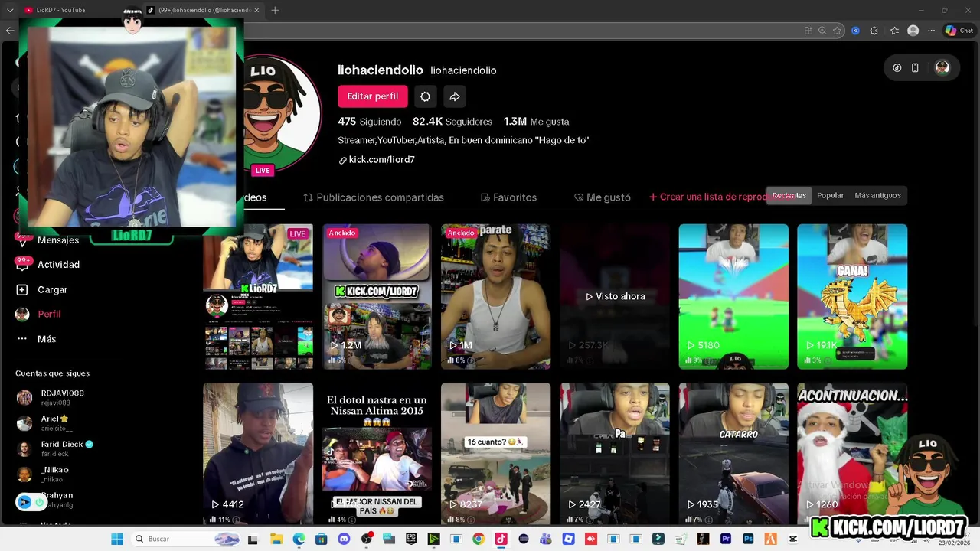This screenshot has width=980, height=551.
Task: Open the CATARRO video thumbnail
Action: tap(733, 454)
